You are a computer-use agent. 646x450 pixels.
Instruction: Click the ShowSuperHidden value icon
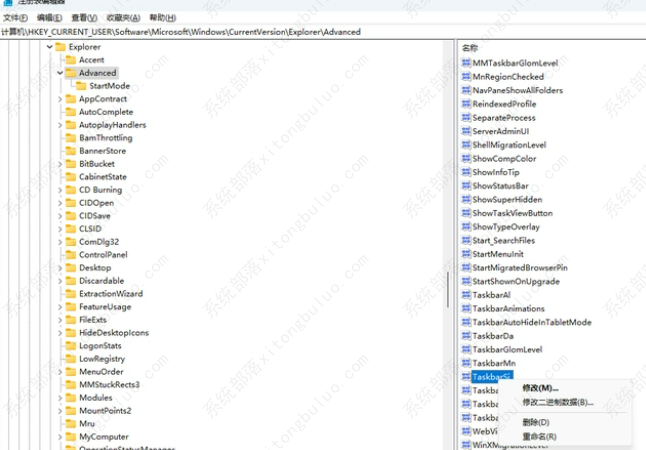coord(466,199)
